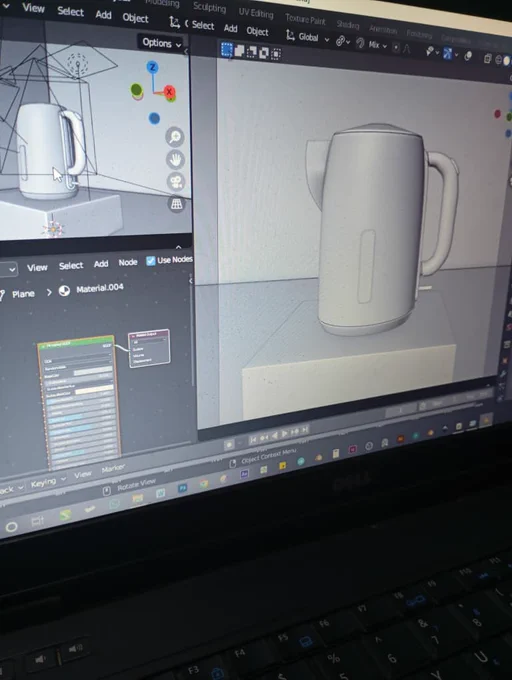Open Object menu in the left viewport
512x680 pixels.
(135, 18)
